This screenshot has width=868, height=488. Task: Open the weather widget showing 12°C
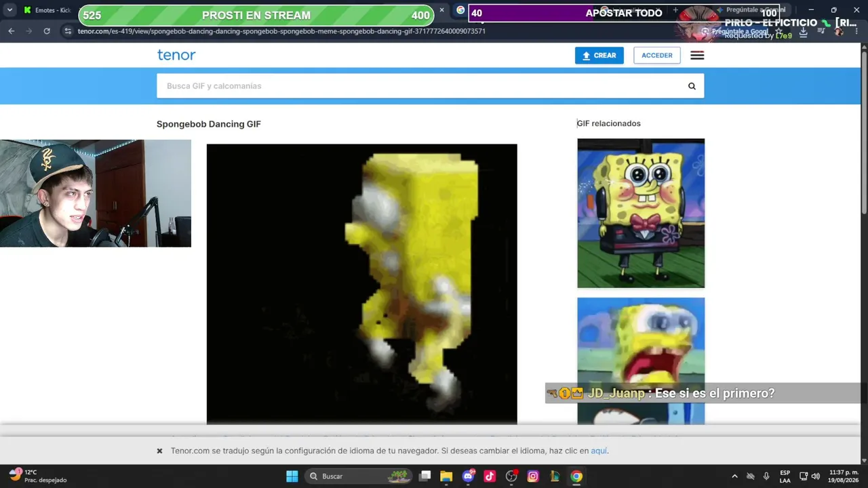(39, 476)
